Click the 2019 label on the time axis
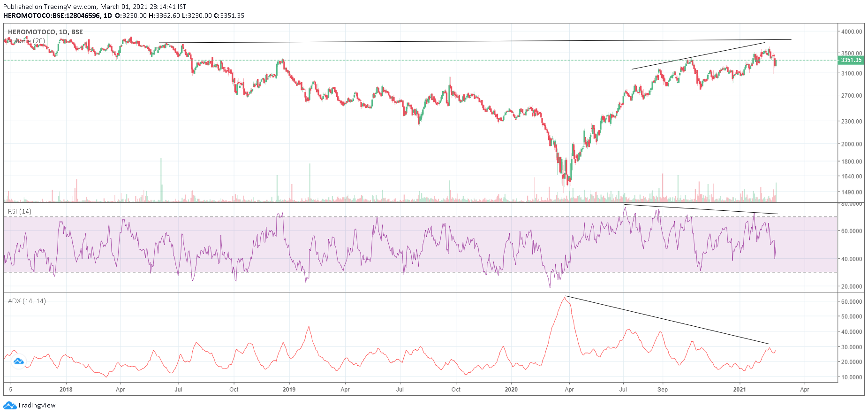The width and height of the screenshot is (868, 415). pyautogui.click(x=289, y=389)
